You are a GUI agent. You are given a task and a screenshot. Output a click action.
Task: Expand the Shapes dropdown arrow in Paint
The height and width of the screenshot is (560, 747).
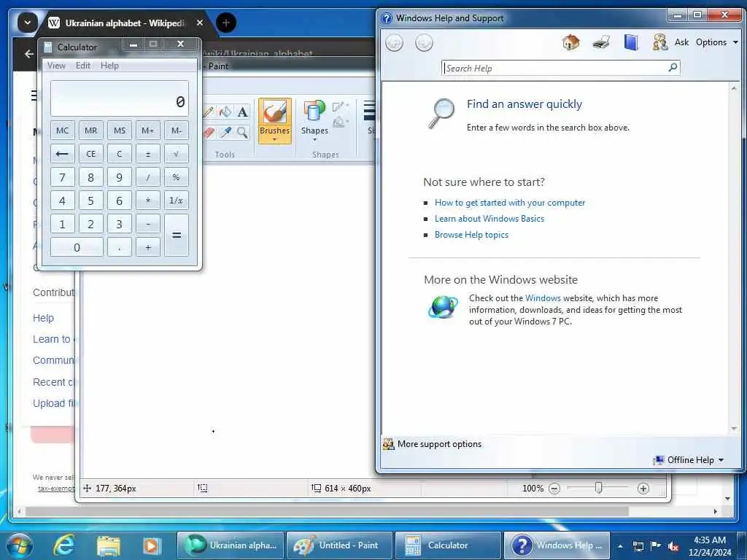coord(314,140)
